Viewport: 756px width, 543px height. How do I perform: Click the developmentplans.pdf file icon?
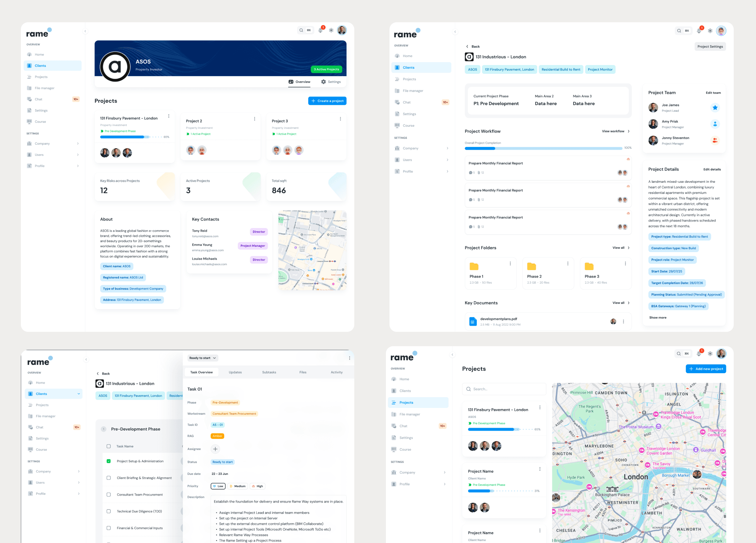473,321
